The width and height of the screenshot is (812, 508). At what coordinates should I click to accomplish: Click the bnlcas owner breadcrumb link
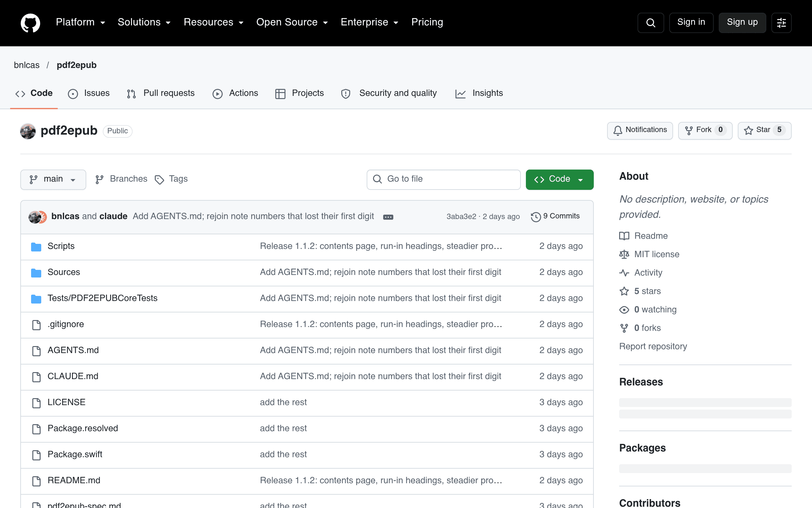(27, 65)
